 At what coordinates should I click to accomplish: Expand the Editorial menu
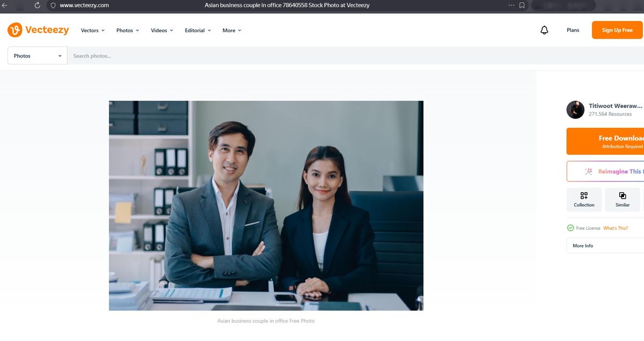click(x=198, y=31)
